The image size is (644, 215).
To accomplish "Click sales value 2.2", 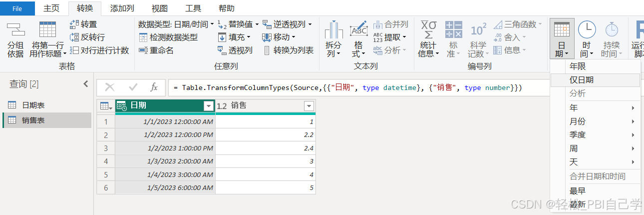I will (266, 135).
